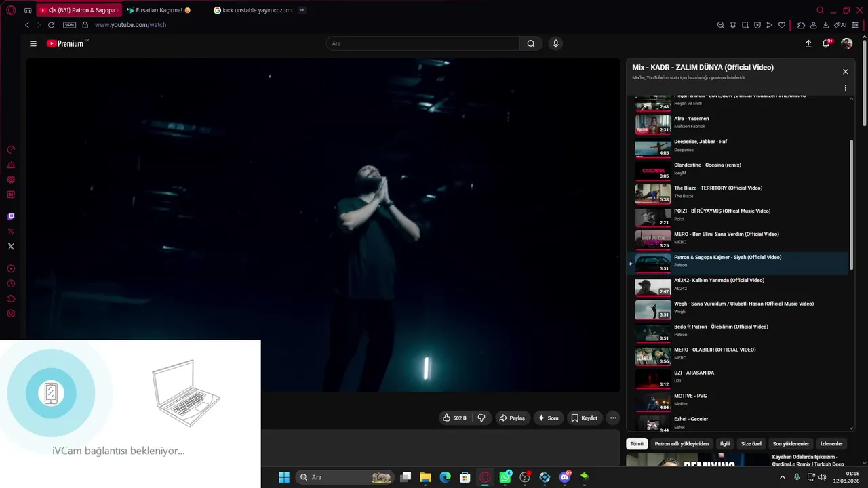Open X (Twitter) in Opera sidebar
The width and height of the screenshot is (868, 488).
[11, 247]
